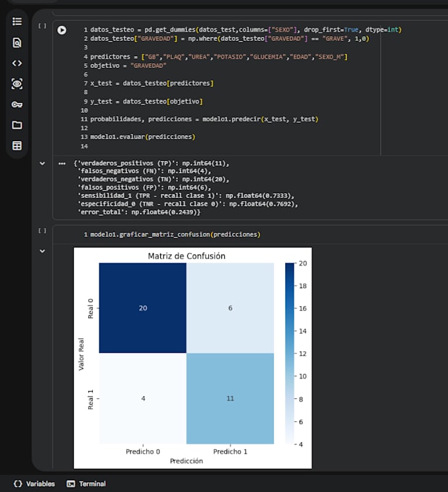Click the Predicción x-axis title

point(186,461)
